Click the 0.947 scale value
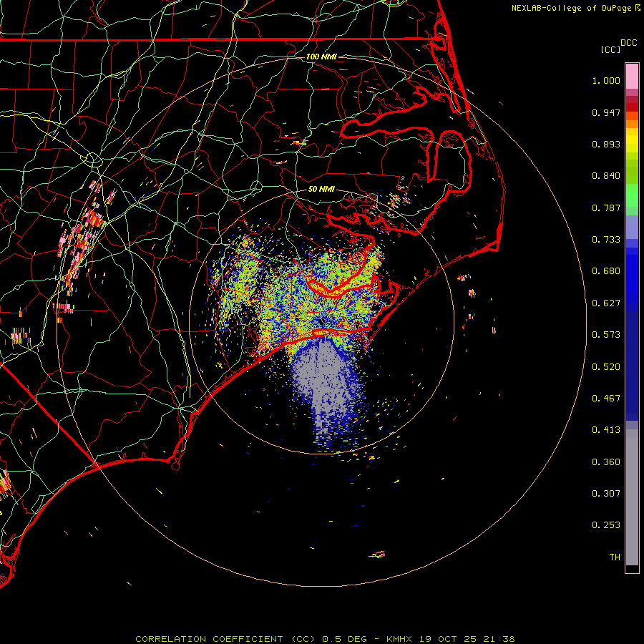 606,112
